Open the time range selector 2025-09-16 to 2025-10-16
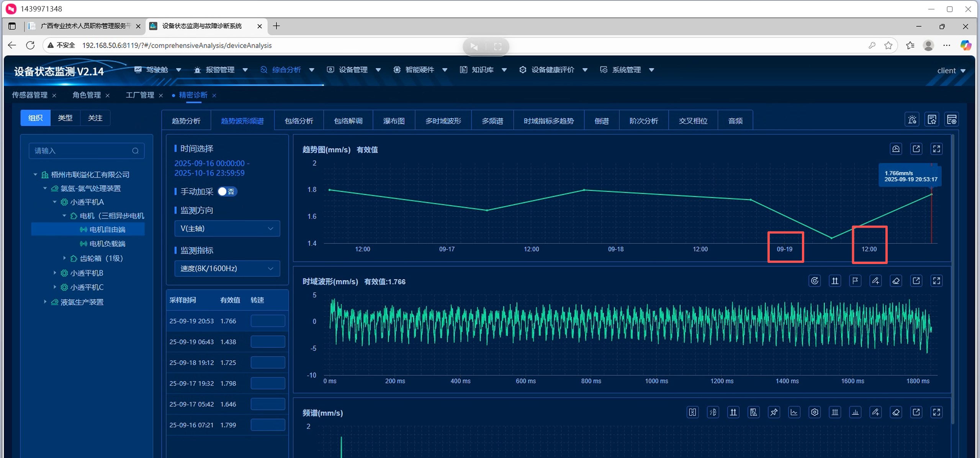 pos(212,168)
